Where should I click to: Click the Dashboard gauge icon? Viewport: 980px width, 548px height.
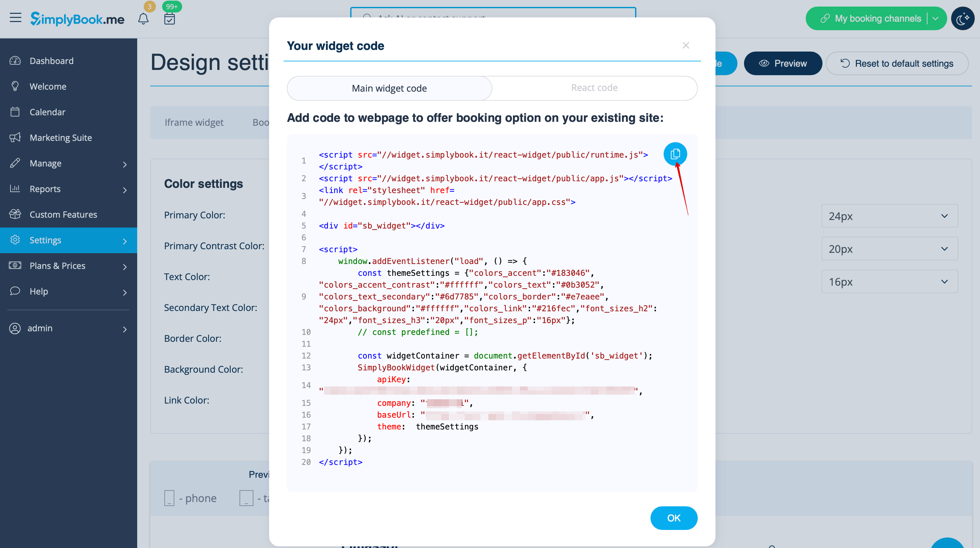click(x=15, y=60)
